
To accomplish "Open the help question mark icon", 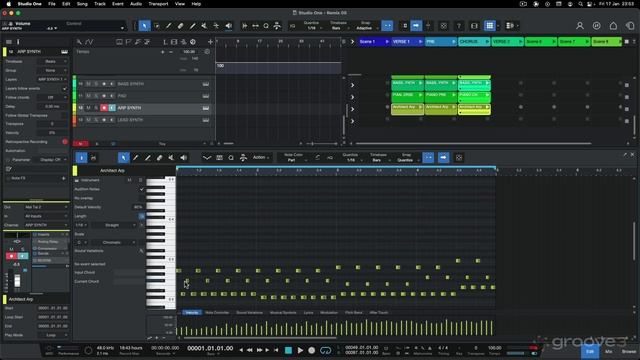I will point(459,26).
